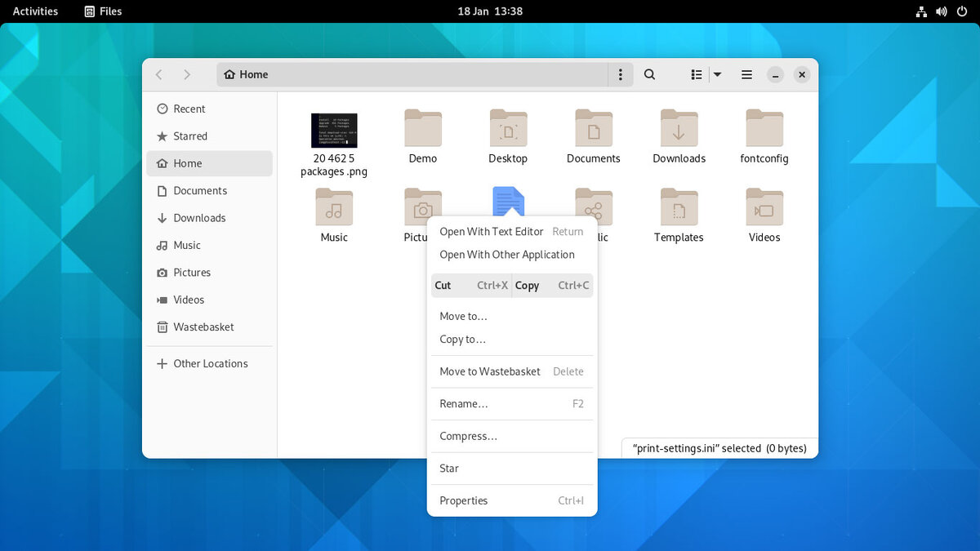
Task: Open Videos in the sidebar
Action: tap(209, 300)
